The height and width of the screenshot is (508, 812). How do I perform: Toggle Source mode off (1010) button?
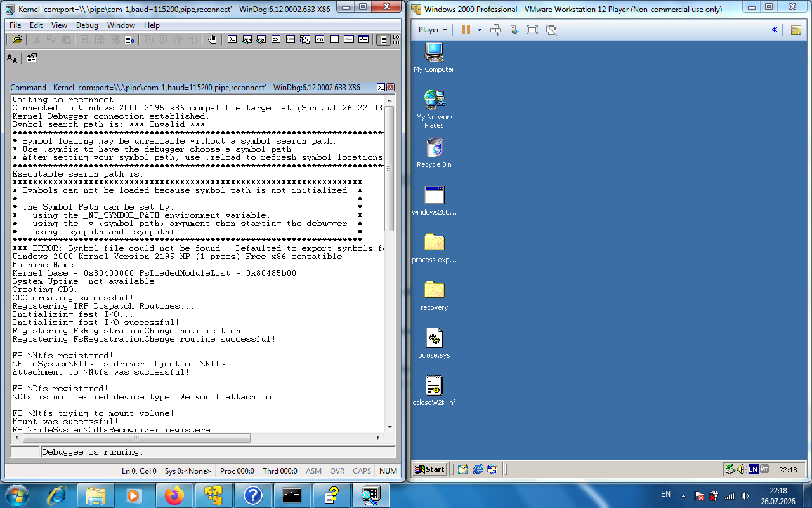(395, 39)
